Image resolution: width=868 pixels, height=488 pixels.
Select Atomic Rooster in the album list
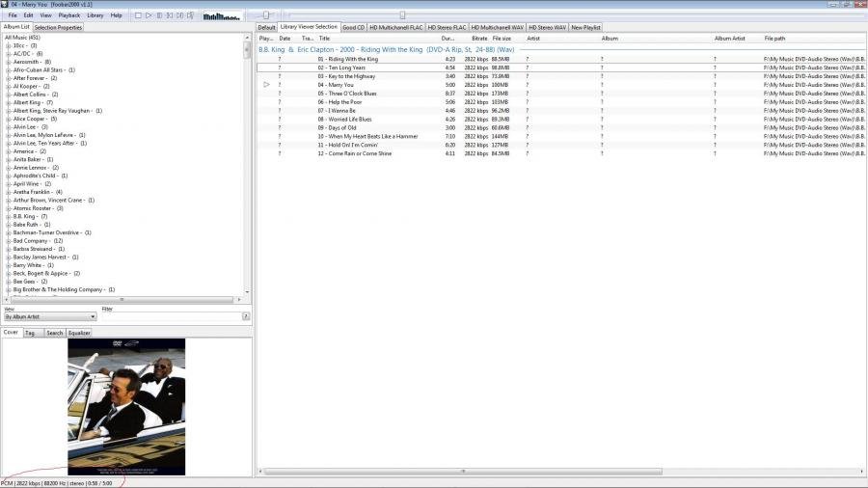pyautogui.click(x=38, y=208)
